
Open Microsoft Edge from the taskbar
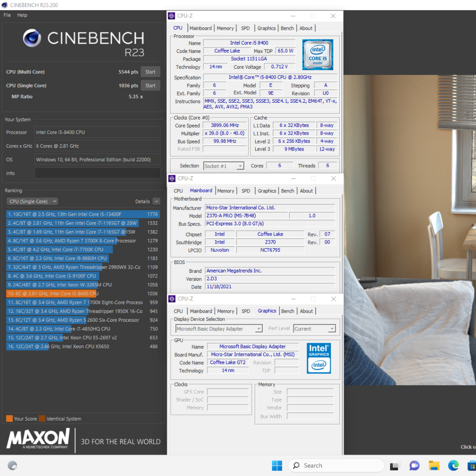453,465
